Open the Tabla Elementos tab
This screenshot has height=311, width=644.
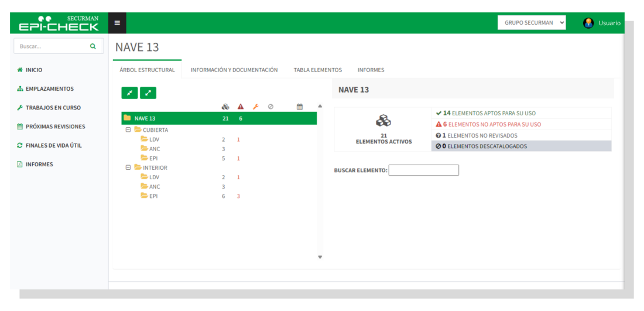click(317, 70)
